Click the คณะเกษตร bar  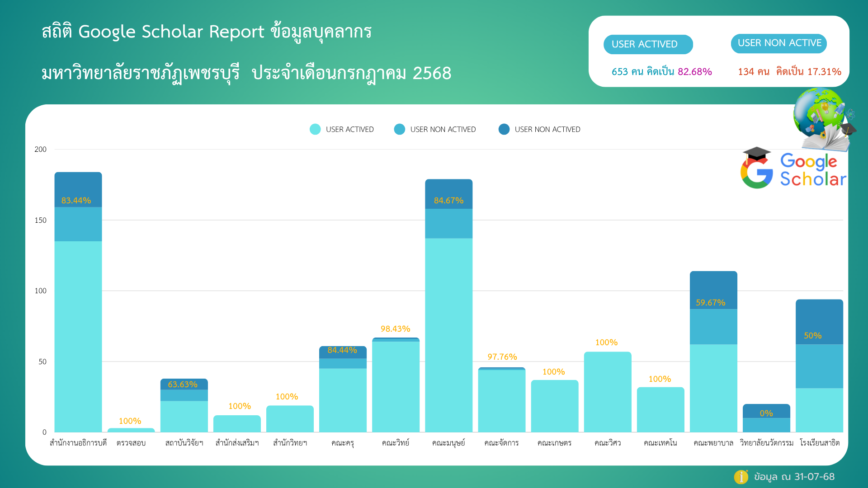(555, 406)
